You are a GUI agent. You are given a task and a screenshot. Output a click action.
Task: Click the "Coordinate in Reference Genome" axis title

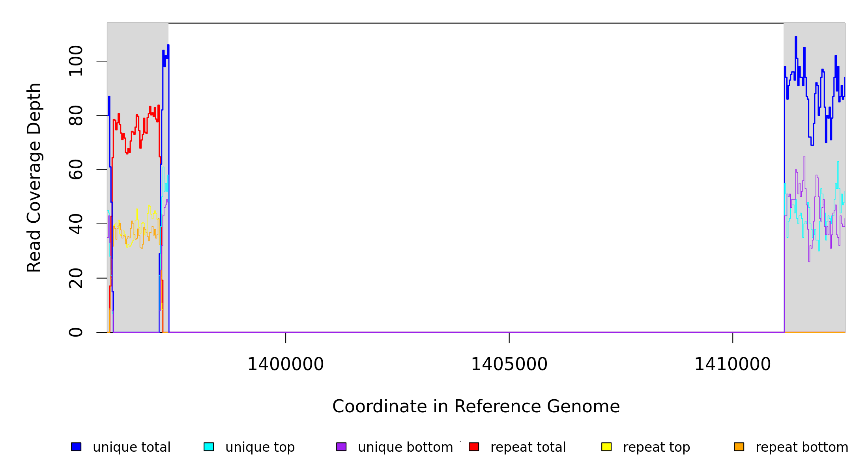point(476,407)
